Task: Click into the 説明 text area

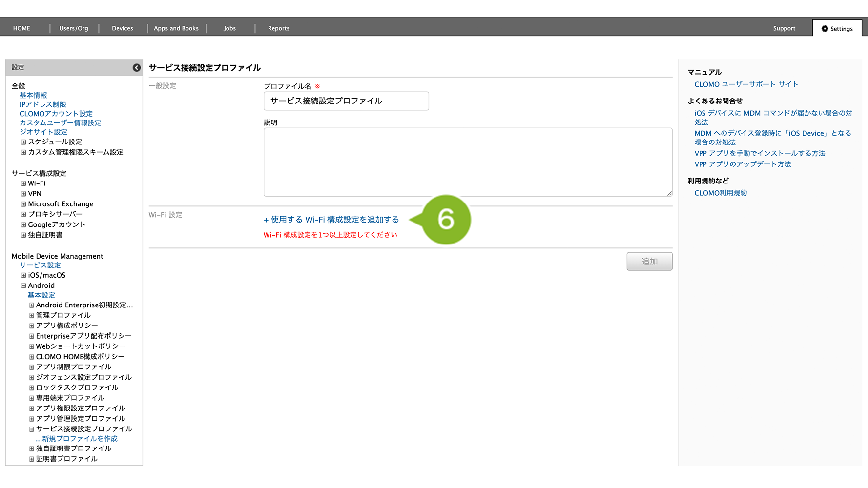Action: [467, 162]
